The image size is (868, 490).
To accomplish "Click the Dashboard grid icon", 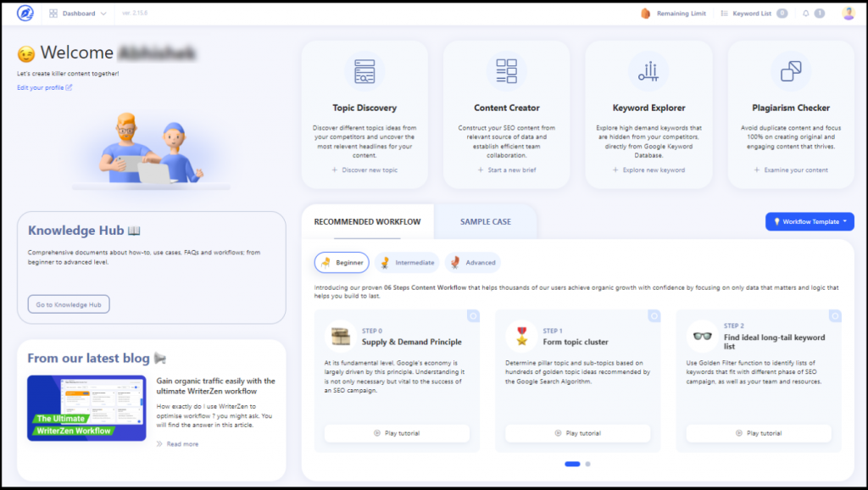I will (x=53, y=14).
